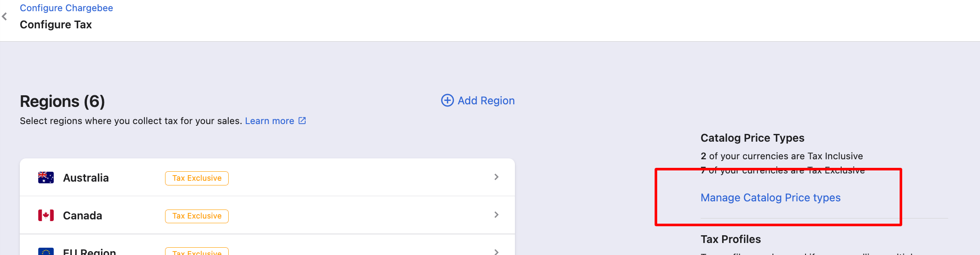Viewport: 980px width, 255px height.
Task: Click the back arrow chevron icon
Action: (4, 17)
